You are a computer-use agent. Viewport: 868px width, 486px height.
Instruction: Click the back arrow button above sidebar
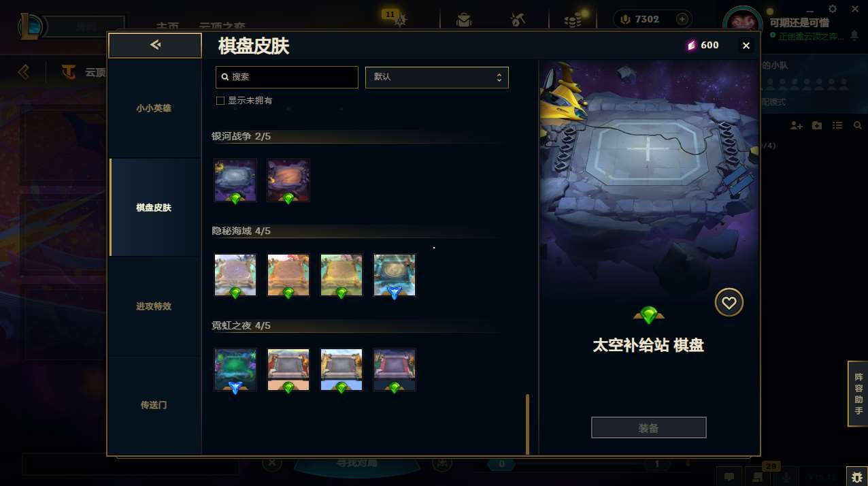(155, 45)
